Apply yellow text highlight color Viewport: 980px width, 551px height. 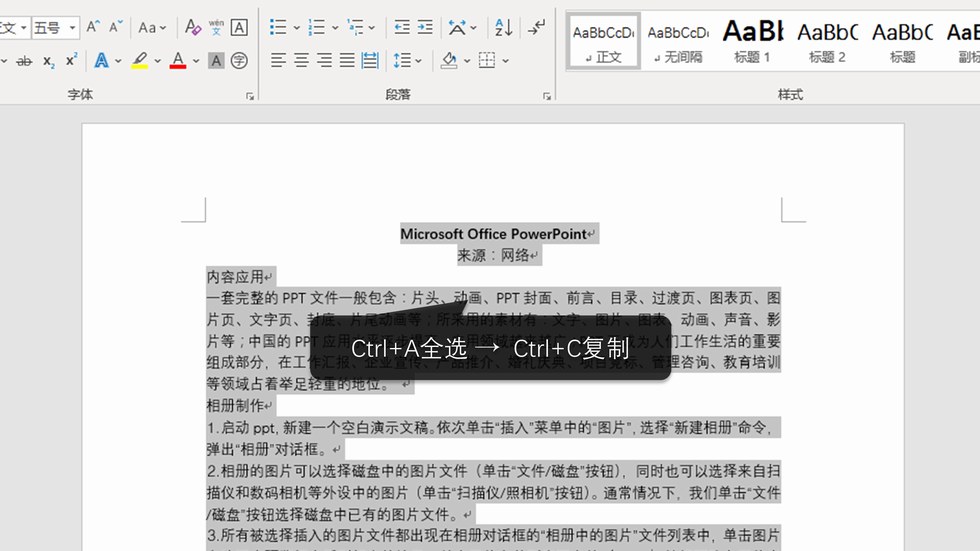pyautogui.click(x=139, y=61)
